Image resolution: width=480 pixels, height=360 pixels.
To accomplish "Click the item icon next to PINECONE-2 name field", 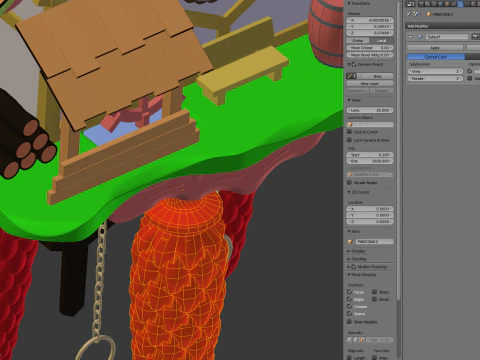I will [x=350, y=241].
